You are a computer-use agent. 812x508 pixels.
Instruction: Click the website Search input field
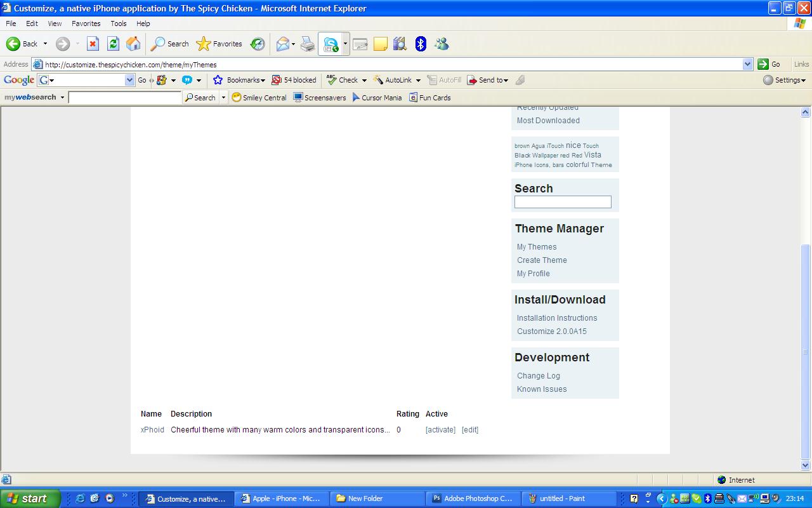[x=563, y=202]
